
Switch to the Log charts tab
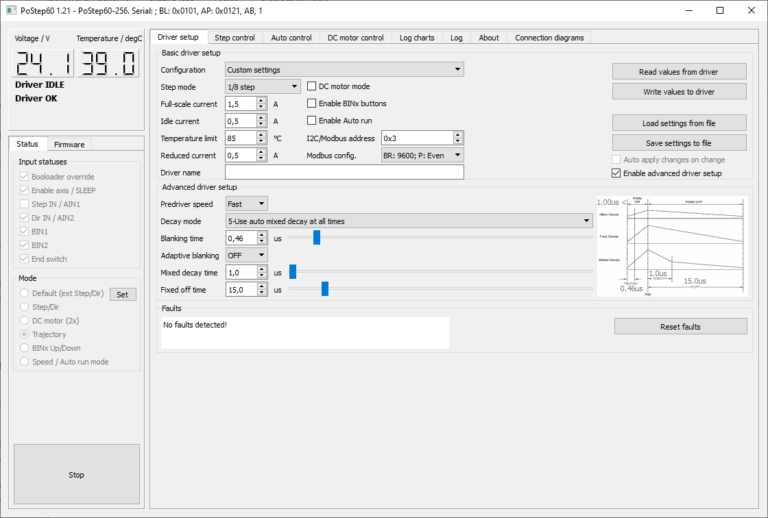click(416, 38)
